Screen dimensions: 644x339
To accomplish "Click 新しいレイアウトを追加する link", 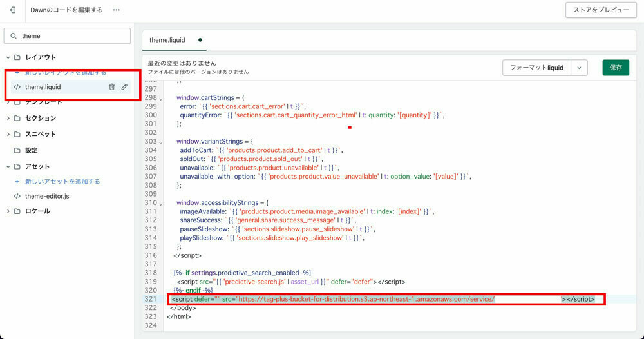I will pos(65,73).
